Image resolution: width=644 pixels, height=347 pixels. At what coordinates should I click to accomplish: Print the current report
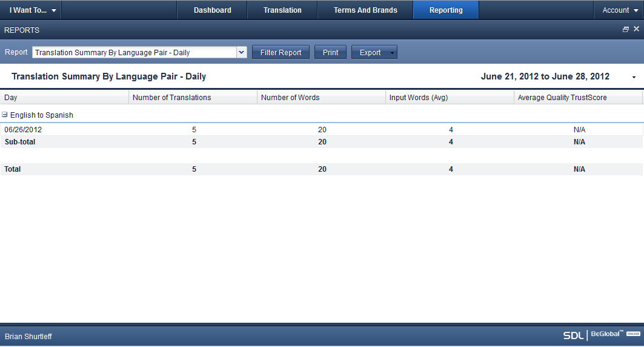(330, 53)
